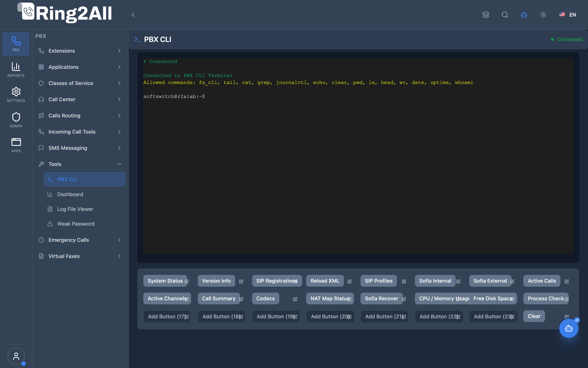Run the System Status command button
The height and width of the screenshot is (368, 588).
[x=165, y=281]
